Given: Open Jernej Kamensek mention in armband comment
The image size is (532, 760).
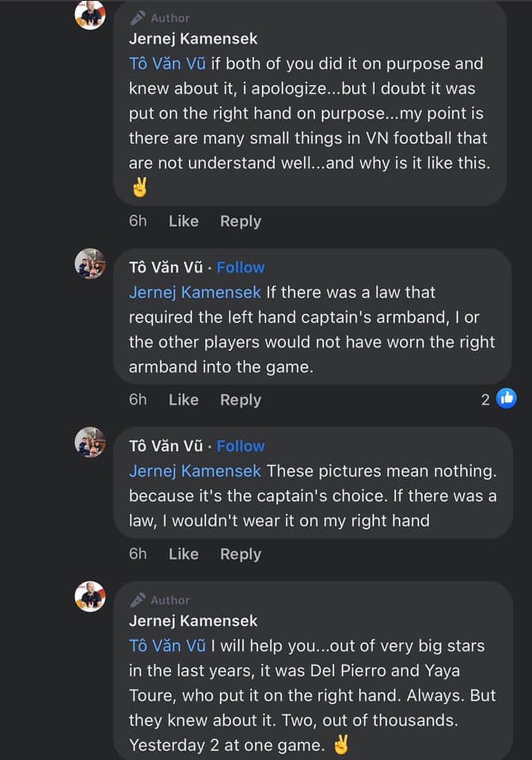Looking at the screenshot, I should click(195, 292).
